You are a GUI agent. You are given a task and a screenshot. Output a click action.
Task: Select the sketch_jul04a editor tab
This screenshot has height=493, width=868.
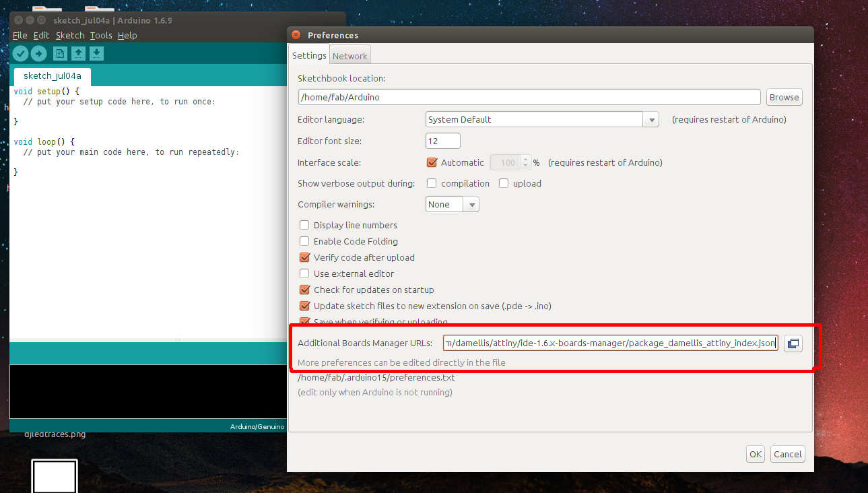pos(52,75)
